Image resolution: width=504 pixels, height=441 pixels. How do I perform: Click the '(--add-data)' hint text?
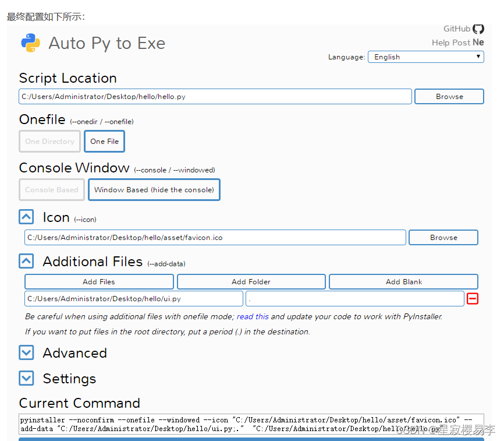click(x=166, y=264)
